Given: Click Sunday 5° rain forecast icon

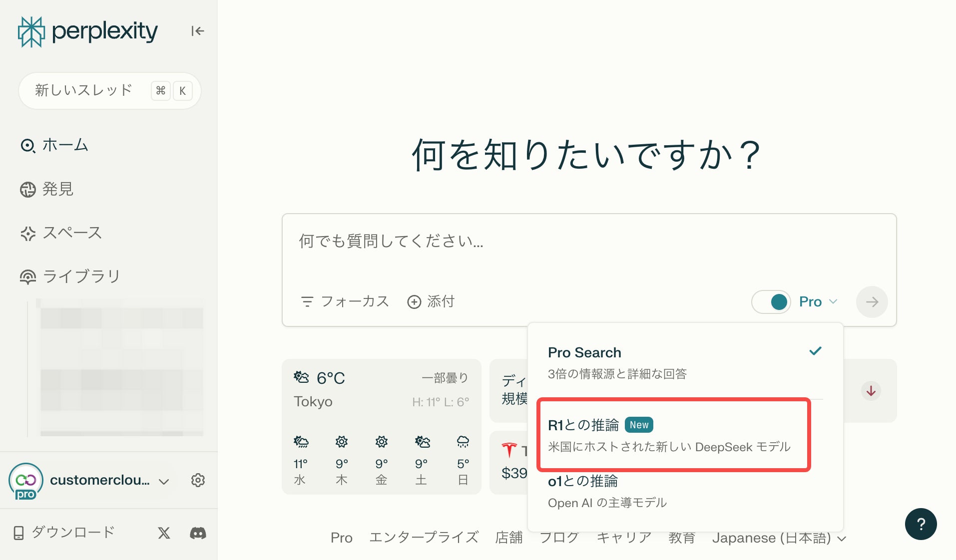Looking at the screenshot, I should click(463, 442).
